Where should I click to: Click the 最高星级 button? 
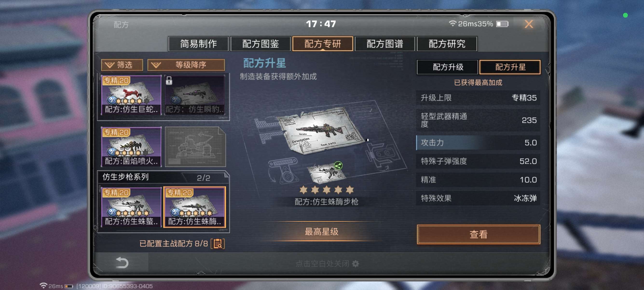[321, 232]
